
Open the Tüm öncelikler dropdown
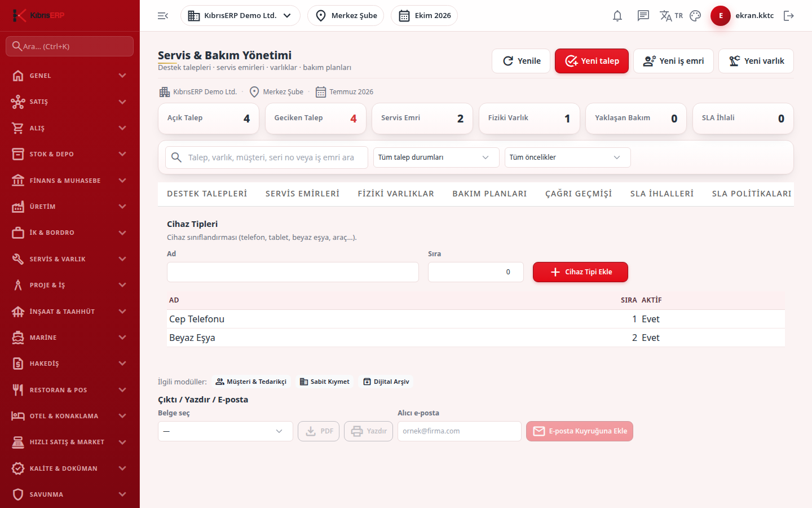(x=568, y=157)
